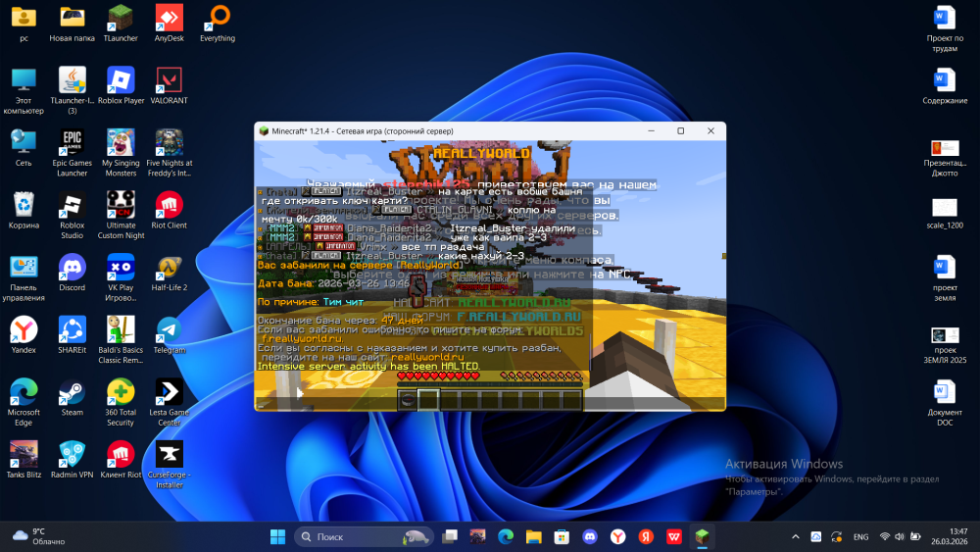980x552 pixels.
Task: Expand hidden system tray icons chevron
Action: click(795, 536)
